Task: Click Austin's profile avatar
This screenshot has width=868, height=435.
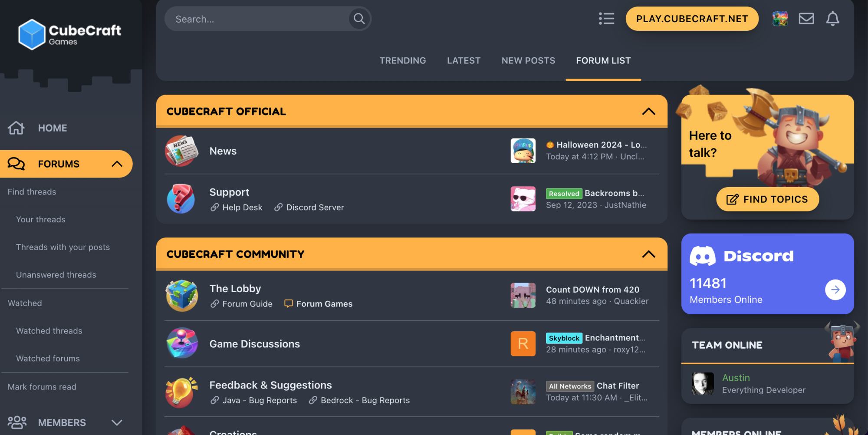Action: (703, 383)
